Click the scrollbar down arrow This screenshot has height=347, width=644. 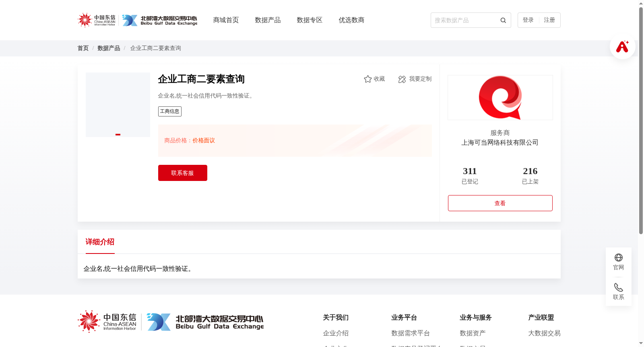[641, 343]
